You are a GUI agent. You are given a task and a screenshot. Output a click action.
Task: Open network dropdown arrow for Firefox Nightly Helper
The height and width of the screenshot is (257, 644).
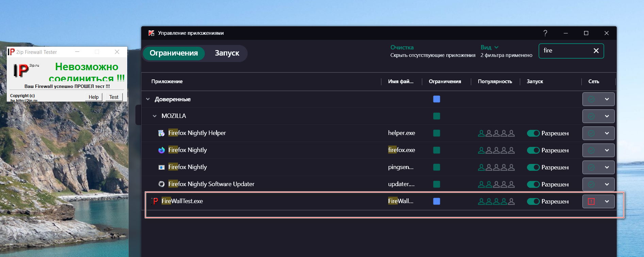(607, 133)
